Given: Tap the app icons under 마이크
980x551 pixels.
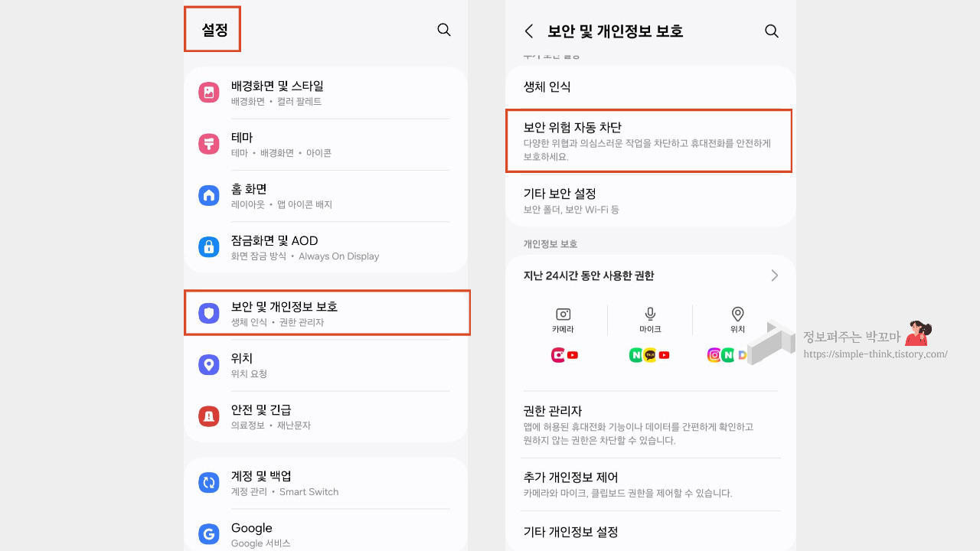Looking at the screenshot, I should click(x=650, y=355).
